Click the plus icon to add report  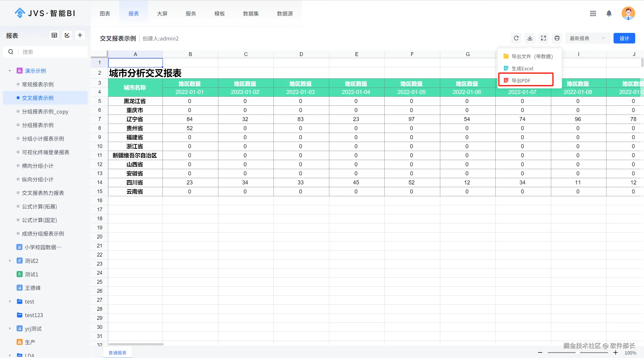(80, 35)
